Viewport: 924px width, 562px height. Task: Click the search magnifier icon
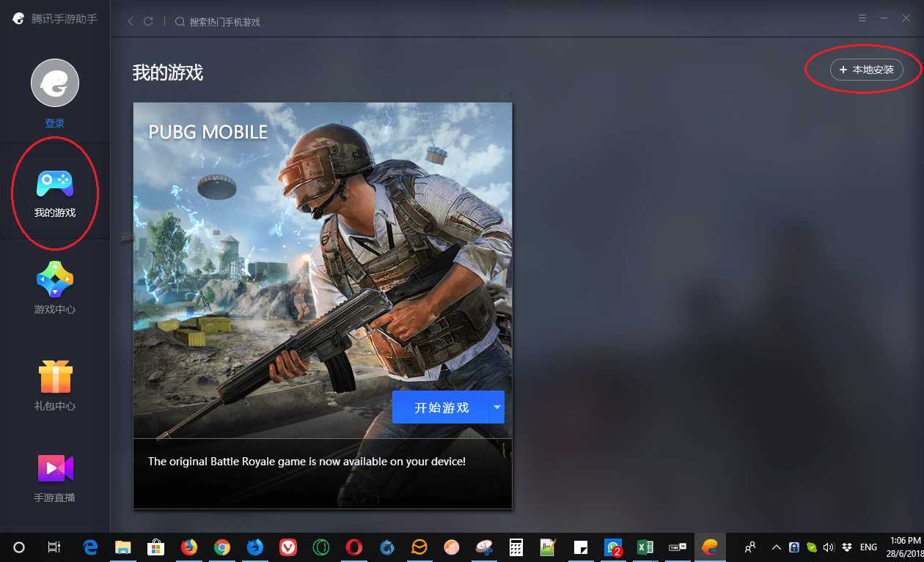(x=180, y=21)
